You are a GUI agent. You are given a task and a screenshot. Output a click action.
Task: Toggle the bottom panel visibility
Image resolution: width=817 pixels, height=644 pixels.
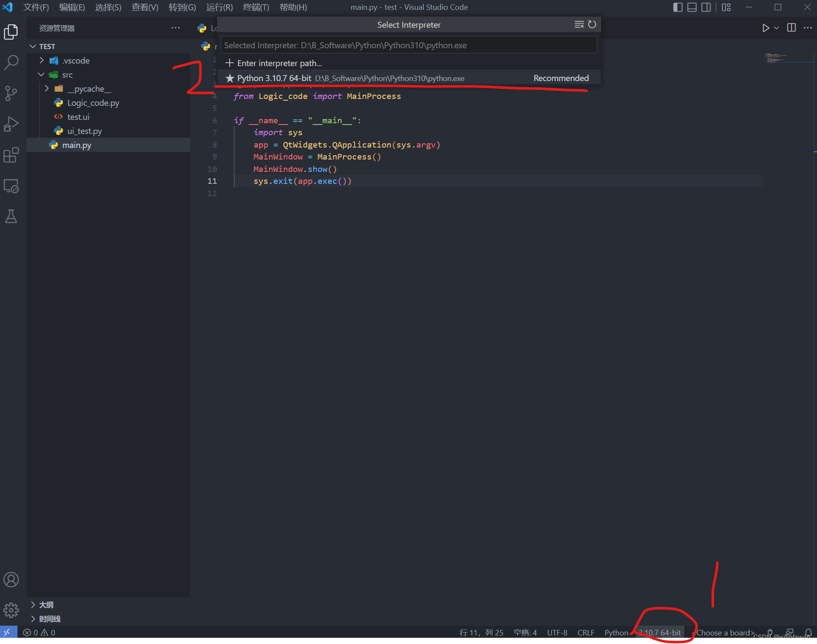692,7
